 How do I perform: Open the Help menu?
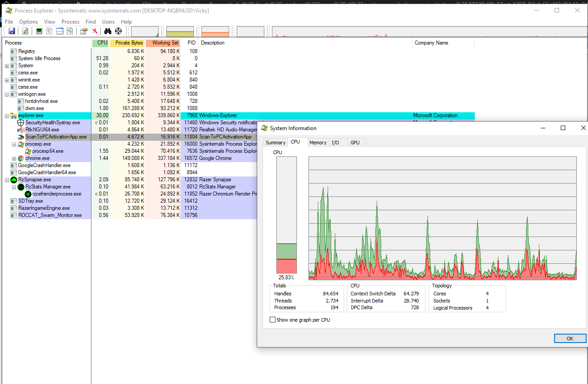126,22
